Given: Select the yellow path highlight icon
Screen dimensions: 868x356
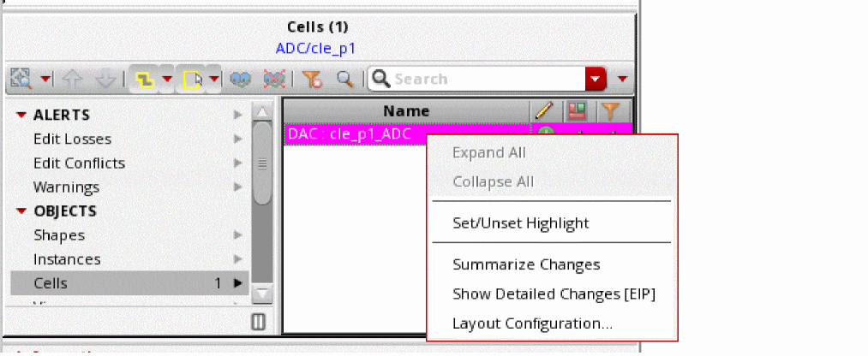Looking at the screenshot, I should [x=144, y=80].
